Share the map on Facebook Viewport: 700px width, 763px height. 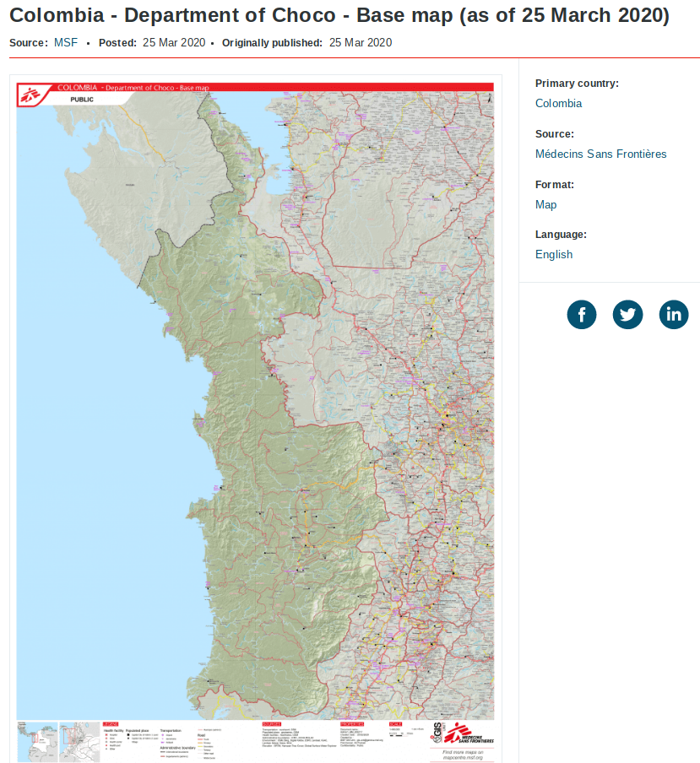point(581,314)
